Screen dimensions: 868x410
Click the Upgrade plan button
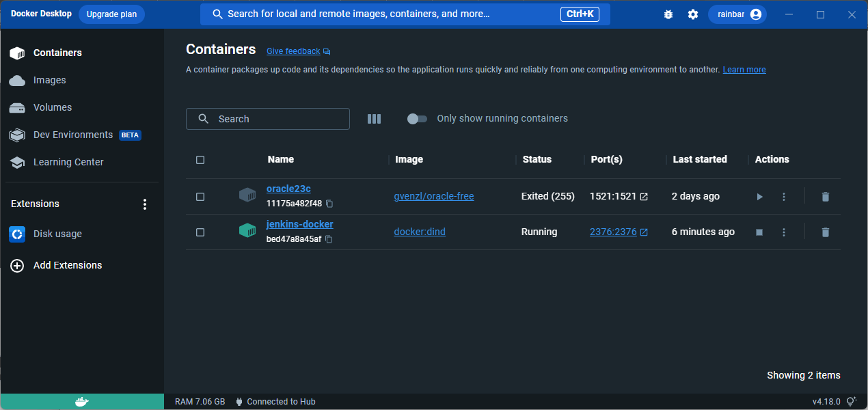click(x=111, y=14)
